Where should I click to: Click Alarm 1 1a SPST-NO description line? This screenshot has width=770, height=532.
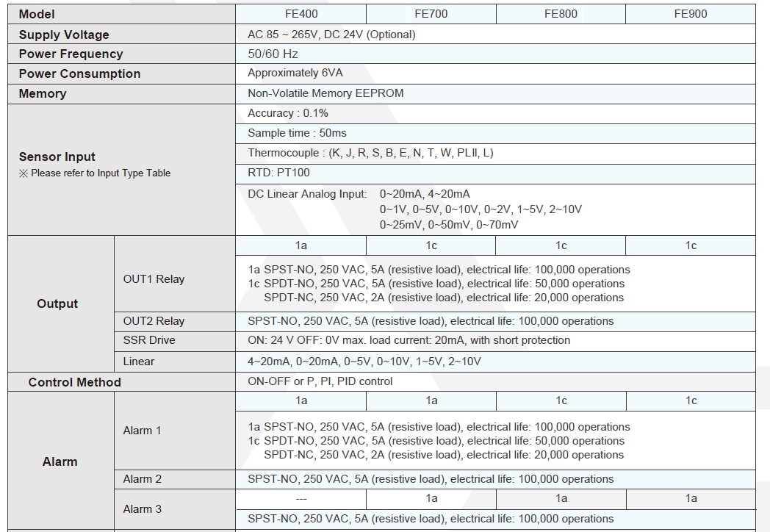439,427
